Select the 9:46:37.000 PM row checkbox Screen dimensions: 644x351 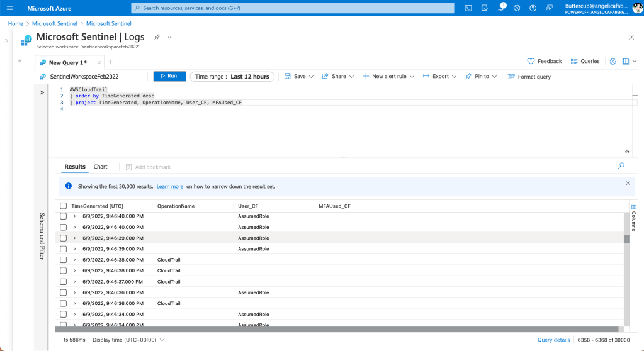point(63,282)
